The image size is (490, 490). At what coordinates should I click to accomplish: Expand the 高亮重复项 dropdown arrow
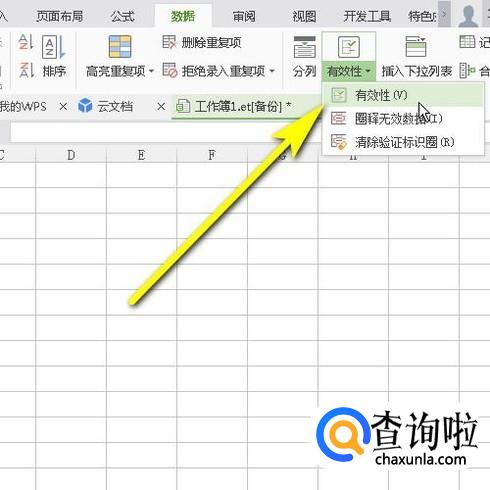pos(151,71)
